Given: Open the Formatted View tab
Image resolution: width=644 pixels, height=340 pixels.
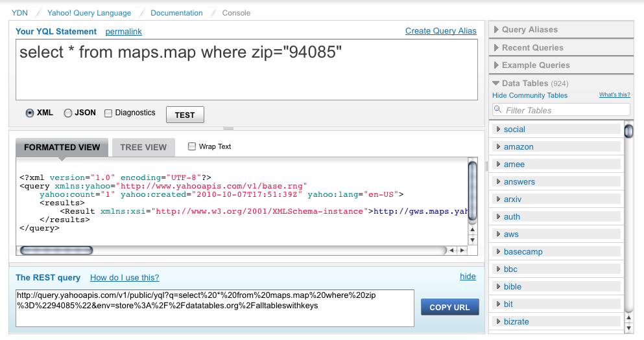Looking at the screenshot, I should click(x=62, y=147).
